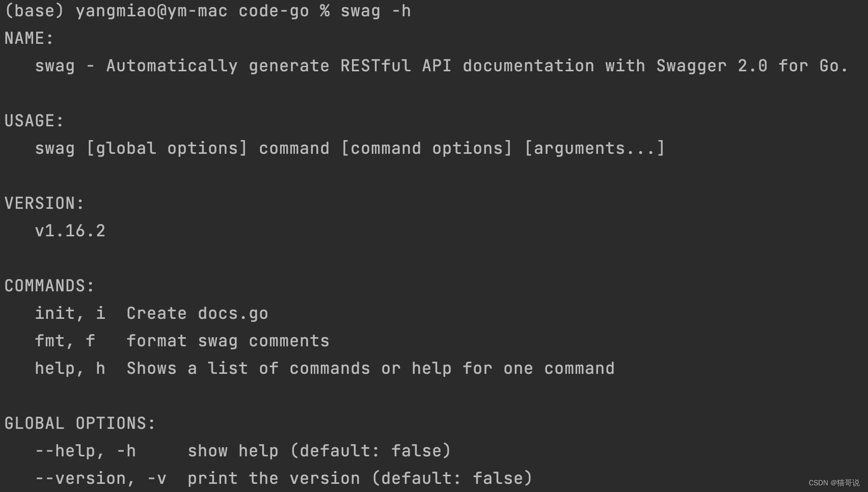Click the '[global options]' usage text
Screen dimensions: 868x492
click(167, 148)
